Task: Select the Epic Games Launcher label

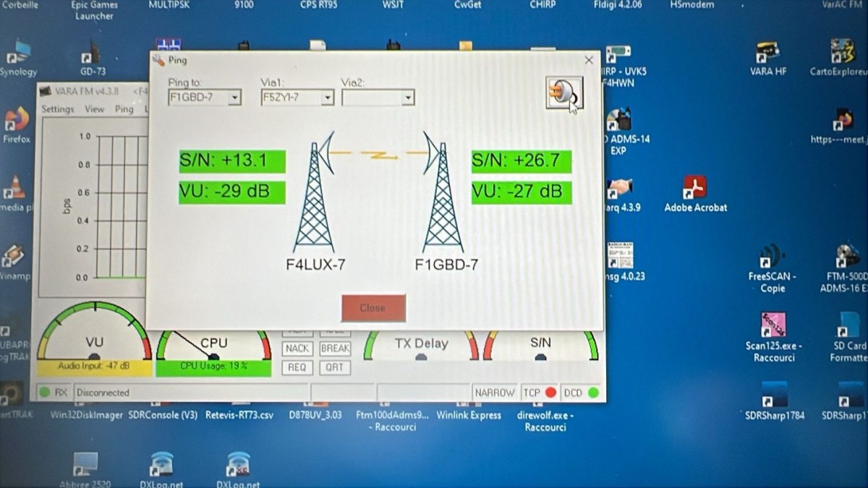Action: click(95, 10)
